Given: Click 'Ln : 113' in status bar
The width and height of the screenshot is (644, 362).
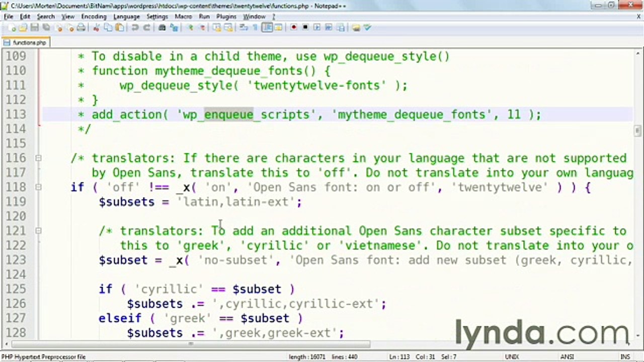Looking at the screenshot, I should (399, 356).
